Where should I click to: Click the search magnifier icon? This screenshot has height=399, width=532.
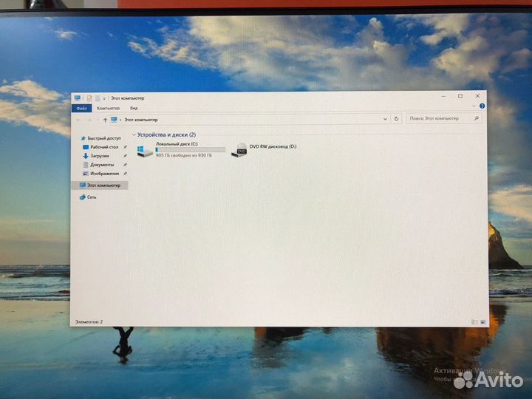point(477,118)
